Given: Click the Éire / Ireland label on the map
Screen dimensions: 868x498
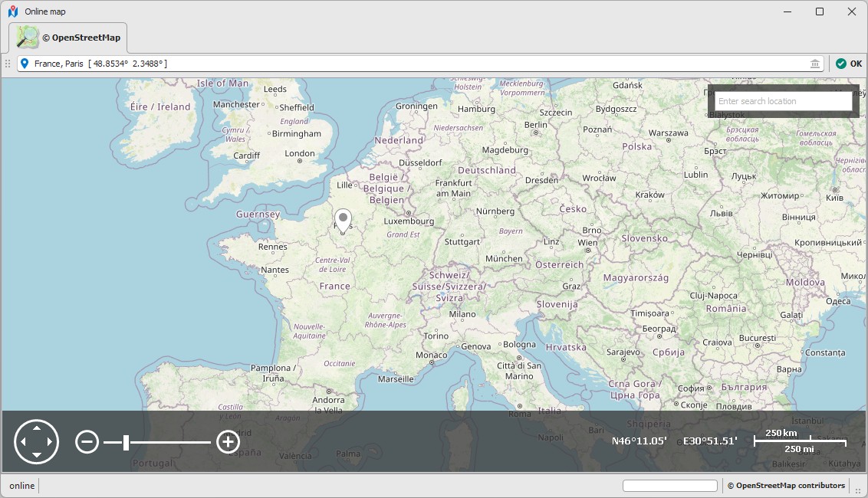Looking at the screenshot, I should [160, 106].
